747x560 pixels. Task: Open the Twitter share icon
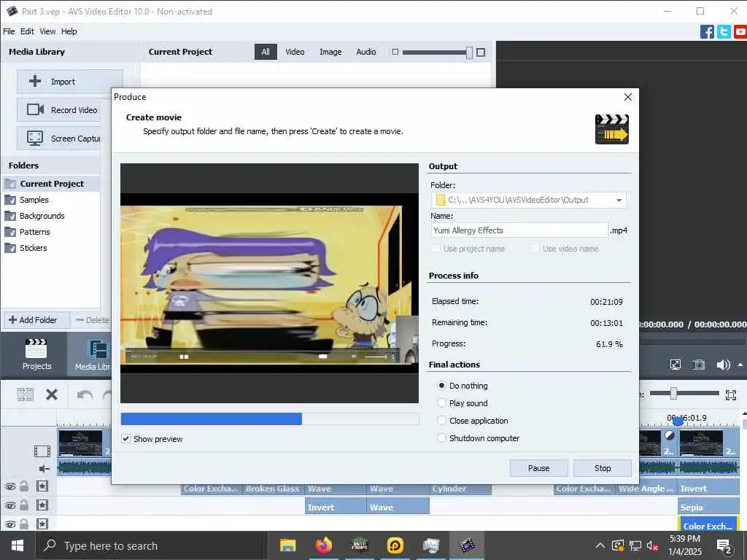(x=724, y=32)
